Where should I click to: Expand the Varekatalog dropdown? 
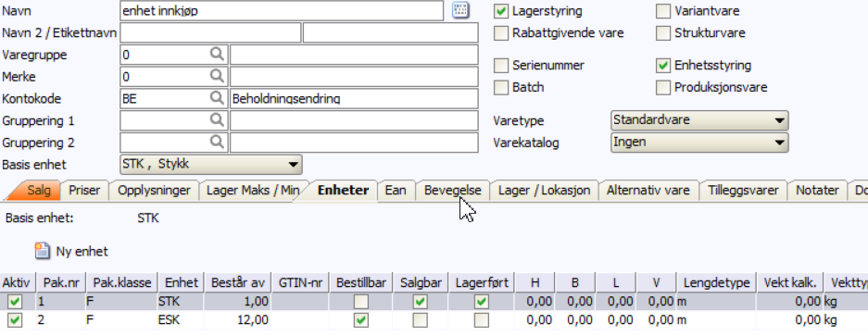click(699, 143)
